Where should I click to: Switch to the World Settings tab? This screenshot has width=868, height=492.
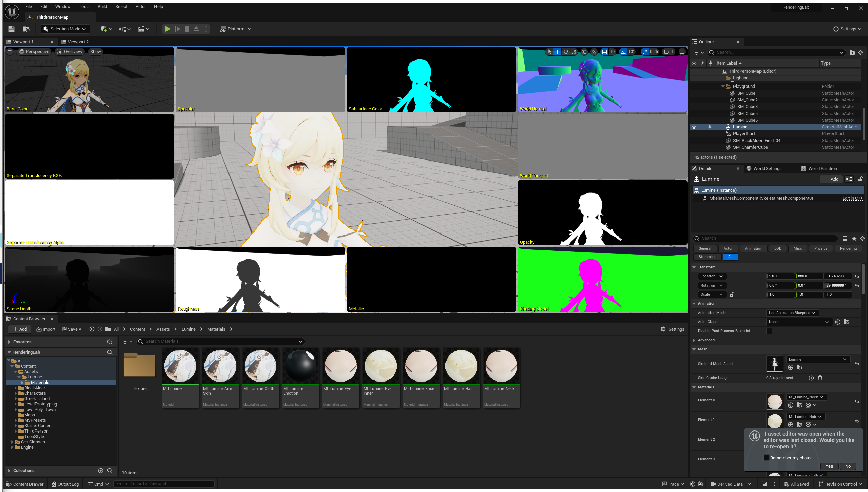point(767,168)
